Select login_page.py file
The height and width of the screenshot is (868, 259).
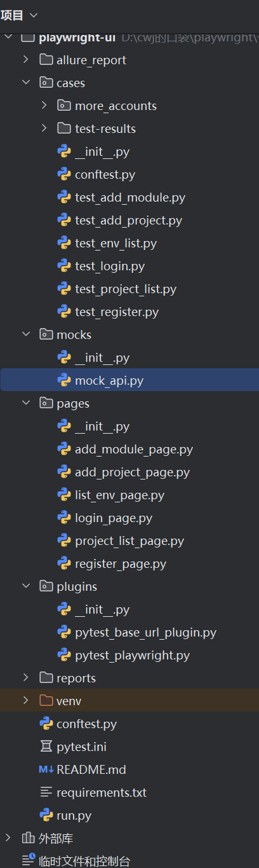(x=129, y=518)
